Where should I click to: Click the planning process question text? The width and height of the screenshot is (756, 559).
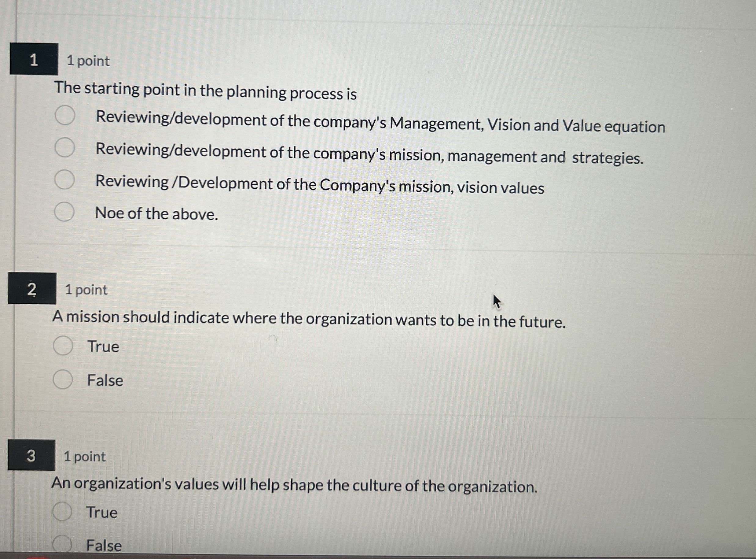coord(203,89)
